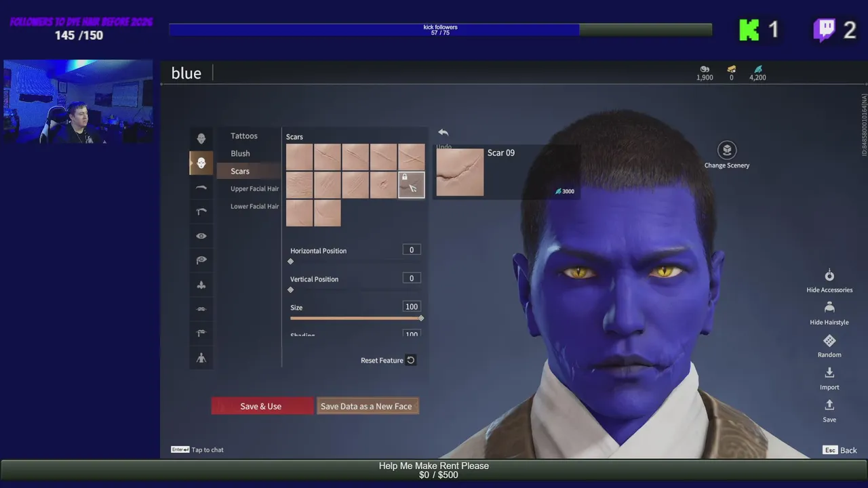
Task: Click the Size value field showing 100
Action: pos(411,307)
